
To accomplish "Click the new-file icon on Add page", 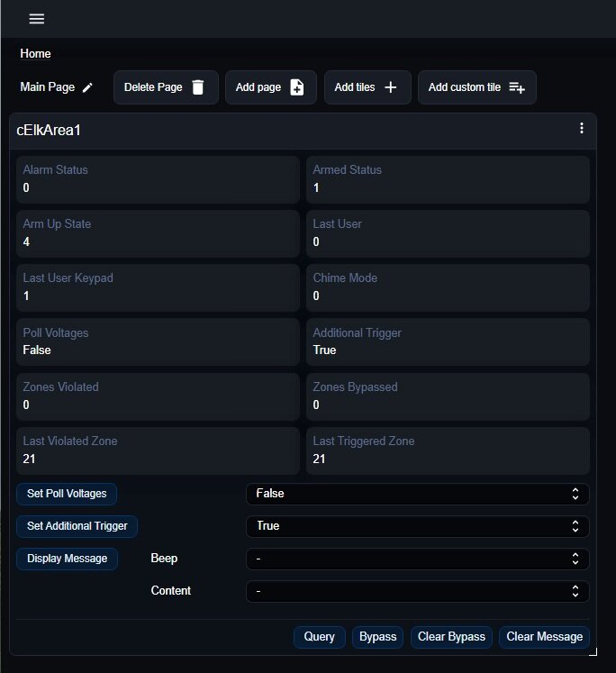I will click(x=296, y=87).
